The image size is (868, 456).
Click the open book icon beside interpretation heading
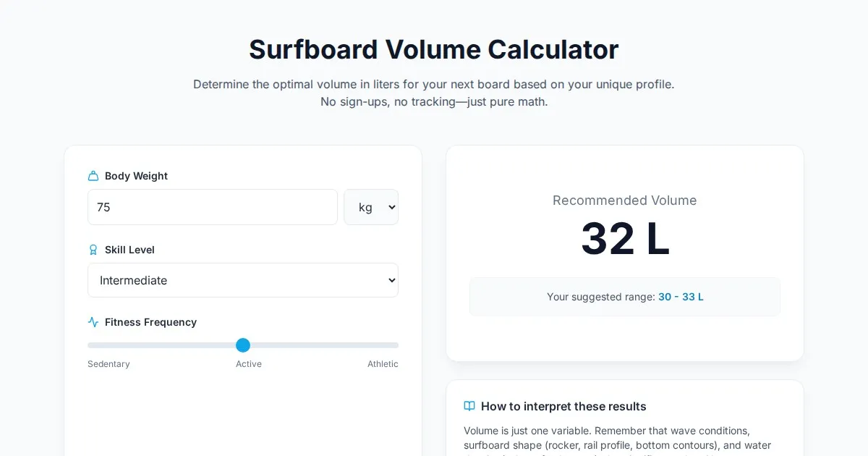click(x=469, y=406)
